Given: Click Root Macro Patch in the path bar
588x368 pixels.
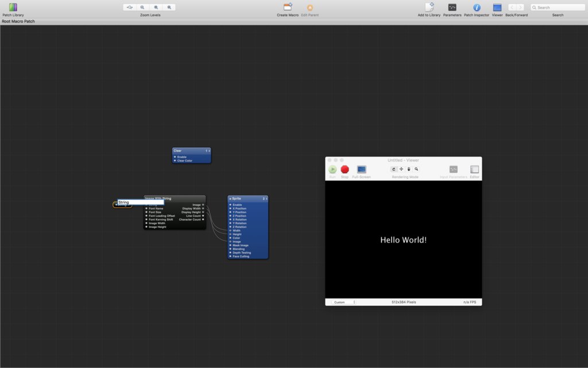Looking at the screenshot, I should [18, 21].
